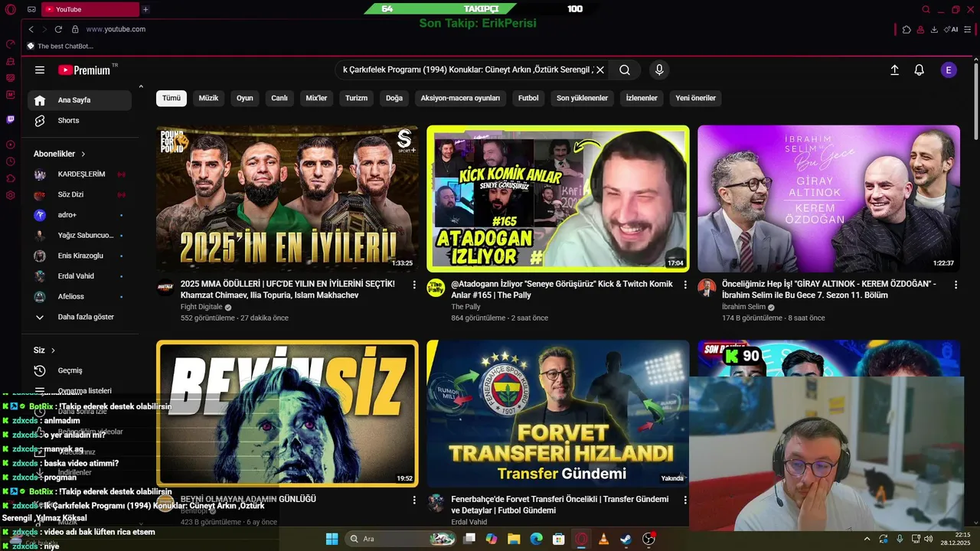Image resolution: width=980 pixels, height=551 pixels.
Task: Go back to the previous page
Action: (x=31, y=29)
